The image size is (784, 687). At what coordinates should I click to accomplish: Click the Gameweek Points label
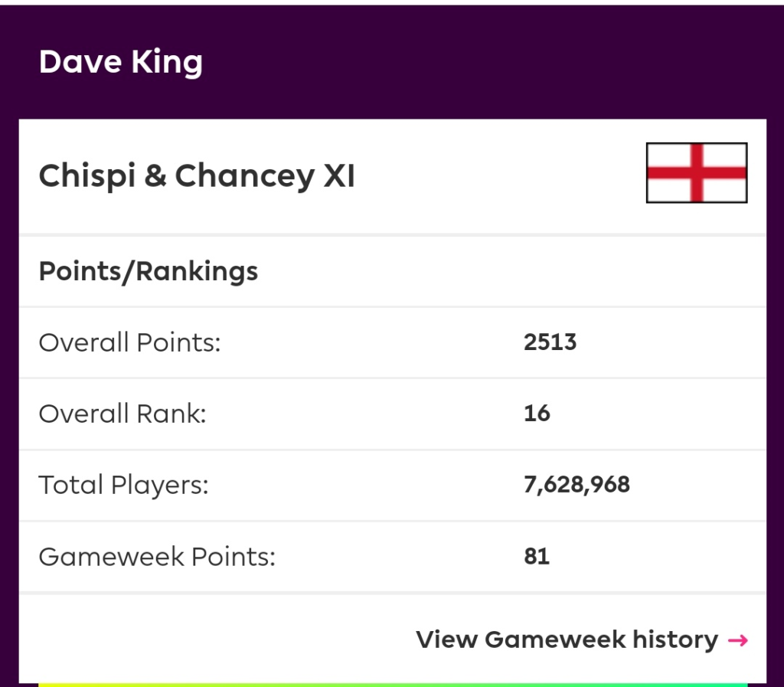coord(157,556)
